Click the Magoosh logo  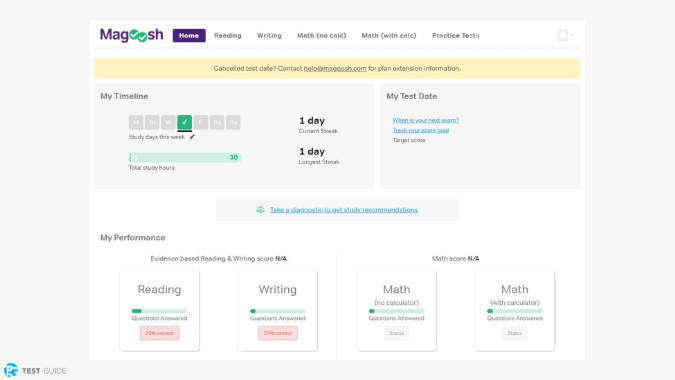tap(131, 35)
